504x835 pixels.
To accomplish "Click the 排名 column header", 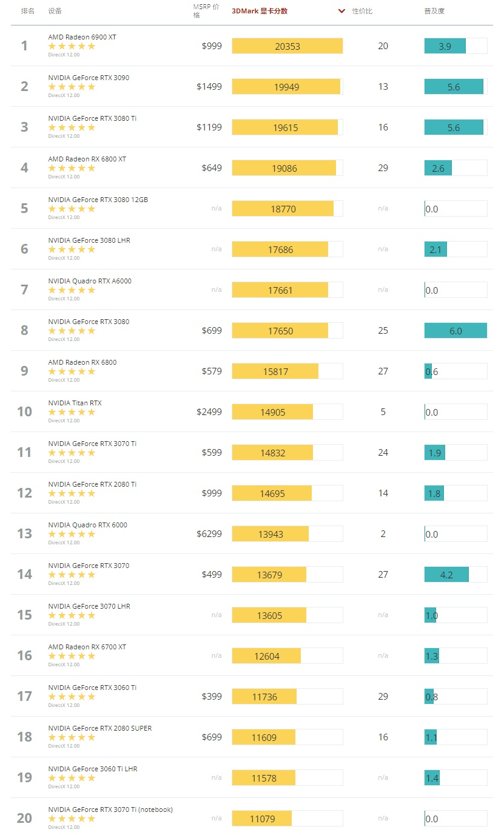I will (x=28, y=11).
